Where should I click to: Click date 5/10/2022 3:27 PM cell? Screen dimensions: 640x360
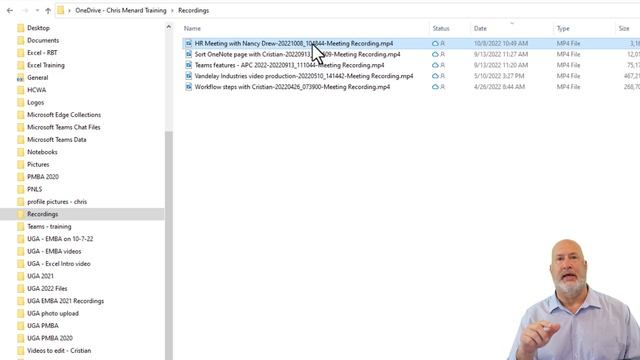click(499, 76)
